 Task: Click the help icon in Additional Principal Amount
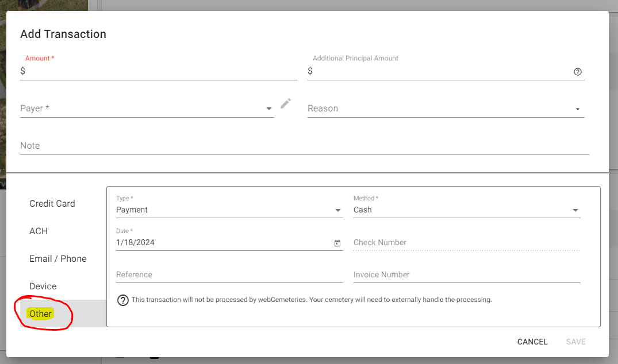(x=578, y=72)
